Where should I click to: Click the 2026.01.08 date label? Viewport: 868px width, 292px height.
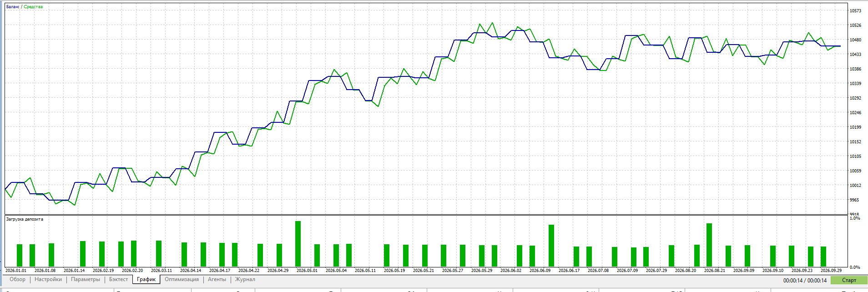pyautogui.click(x=45, y=271)
